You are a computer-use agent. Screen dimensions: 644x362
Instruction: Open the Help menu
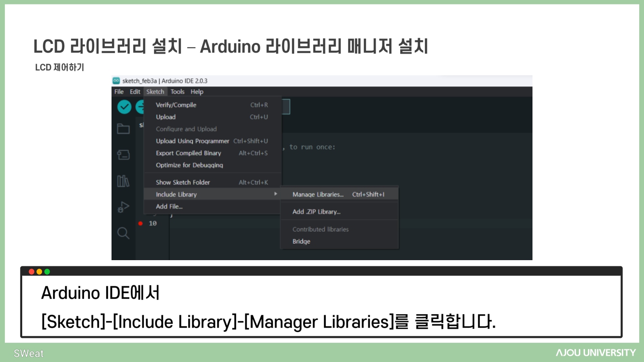197,92
